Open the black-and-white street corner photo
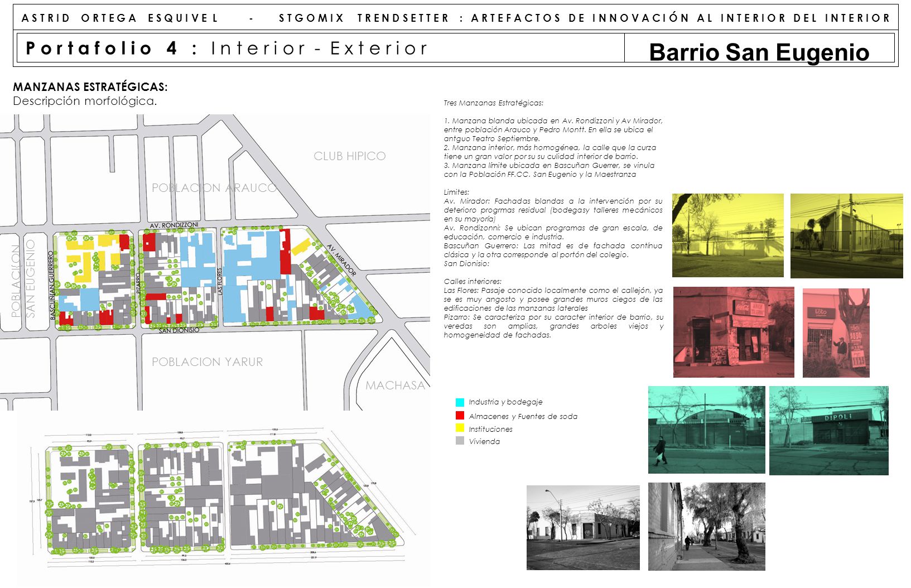This screenshot has width=911, height=588. [583, 528]
